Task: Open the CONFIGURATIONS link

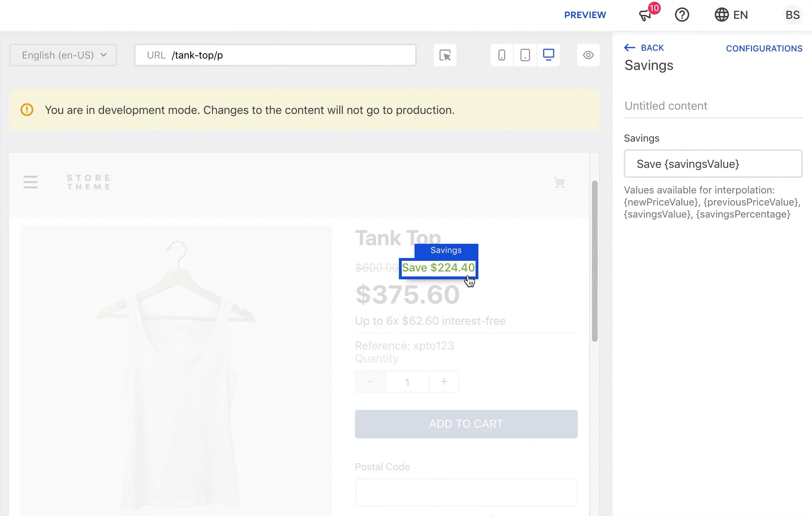Action: tap(764, 48)
